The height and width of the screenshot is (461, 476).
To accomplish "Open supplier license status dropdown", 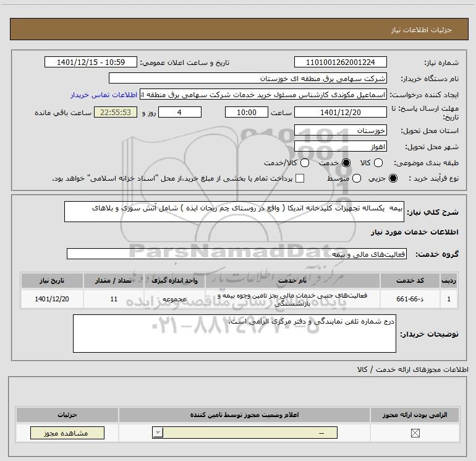I will 245,433.
